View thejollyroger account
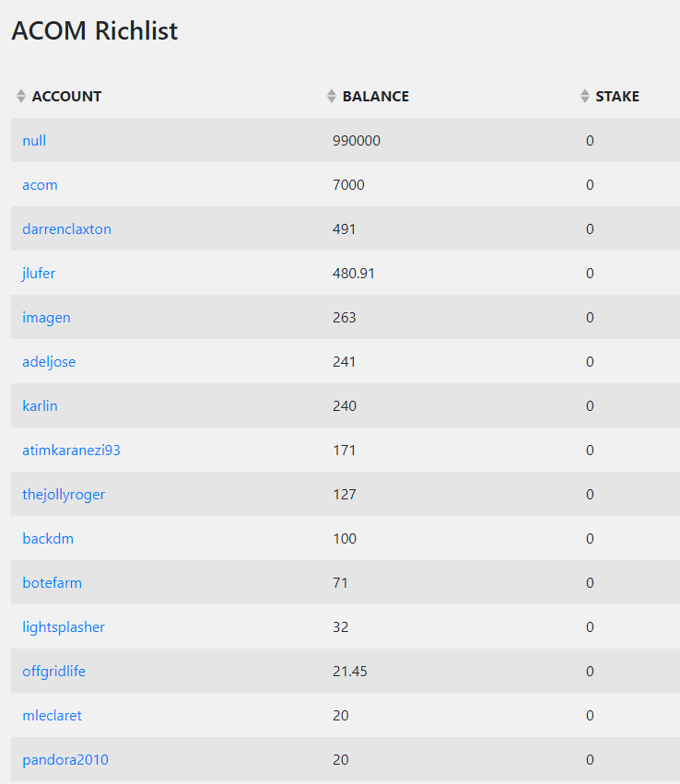Viewport: 680px width, 784px height. [x=64, y=495]
